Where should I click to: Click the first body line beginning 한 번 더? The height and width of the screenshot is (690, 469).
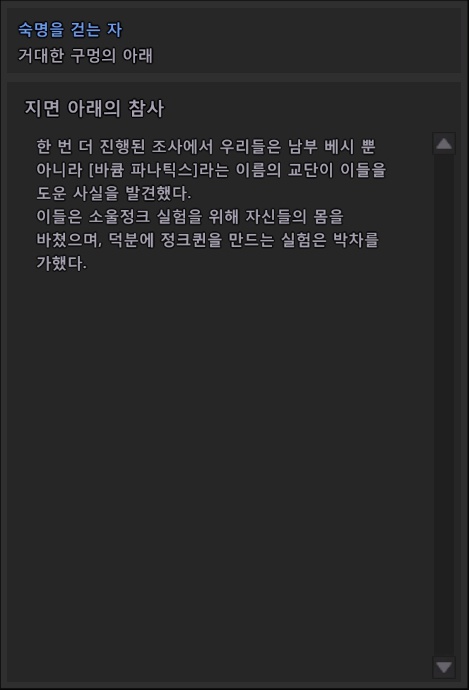(206, 147)
